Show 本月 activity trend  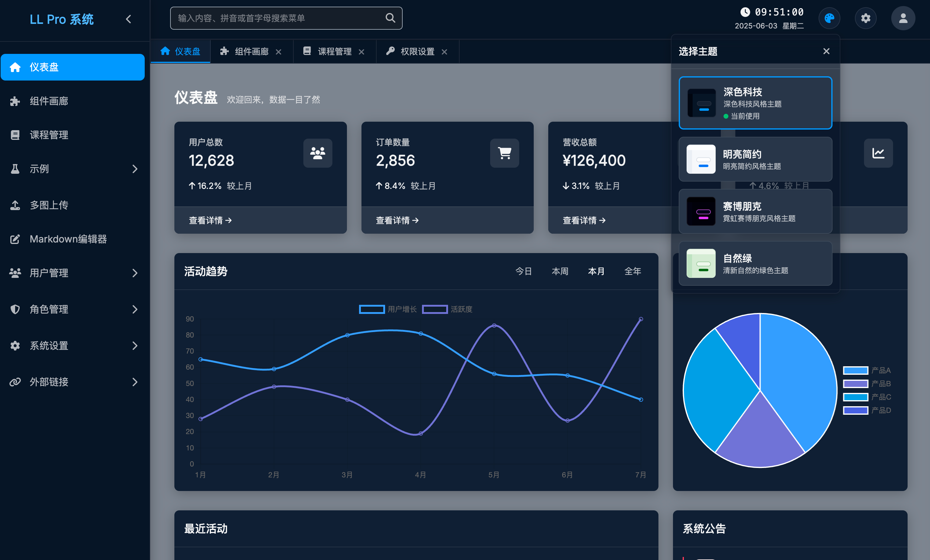(596, 271)
